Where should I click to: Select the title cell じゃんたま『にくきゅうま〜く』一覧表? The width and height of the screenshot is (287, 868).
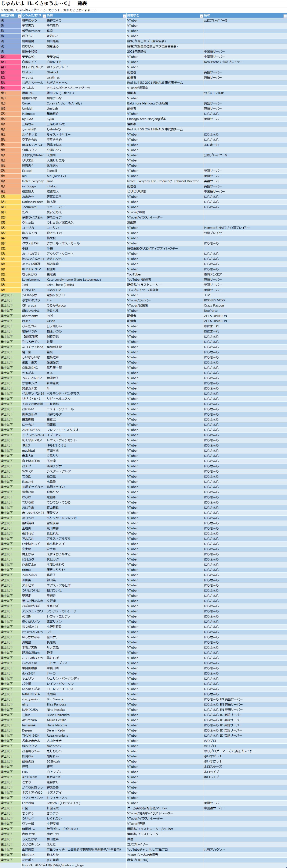[44, 3]
